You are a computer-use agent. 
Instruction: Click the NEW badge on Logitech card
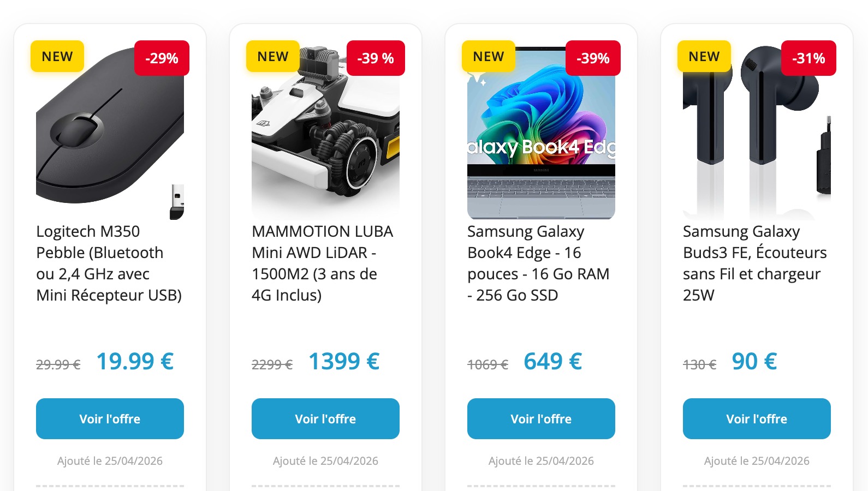coord(57,57)
